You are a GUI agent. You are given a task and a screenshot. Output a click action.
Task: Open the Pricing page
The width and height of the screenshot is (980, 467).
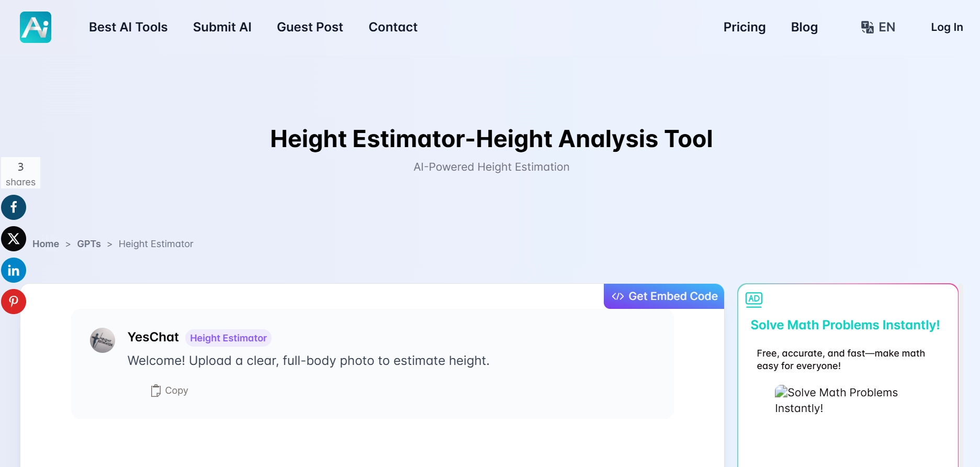pos(744,27)
